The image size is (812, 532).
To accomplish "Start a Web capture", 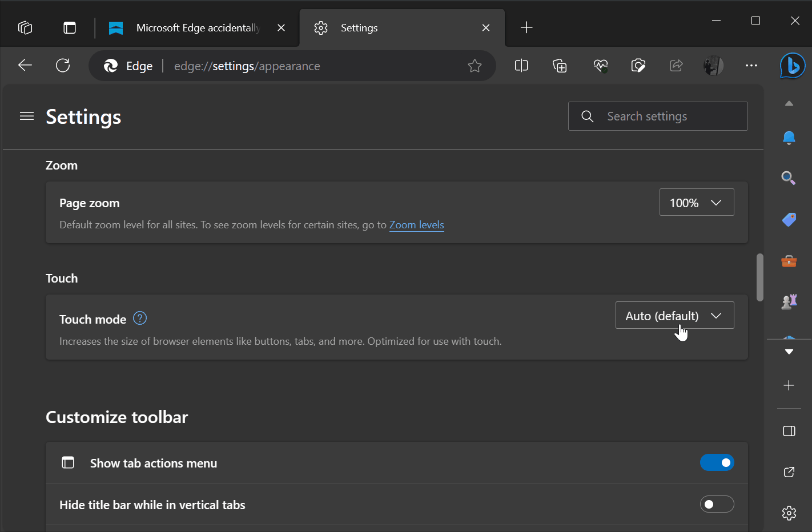I will point(638,66).
